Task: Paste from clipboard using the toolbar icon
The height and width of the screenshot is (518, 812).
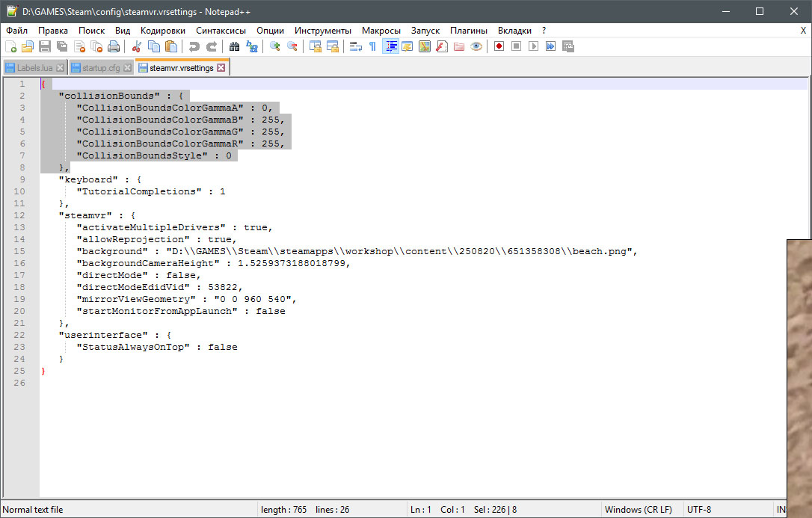Action: tap(171, 46)
